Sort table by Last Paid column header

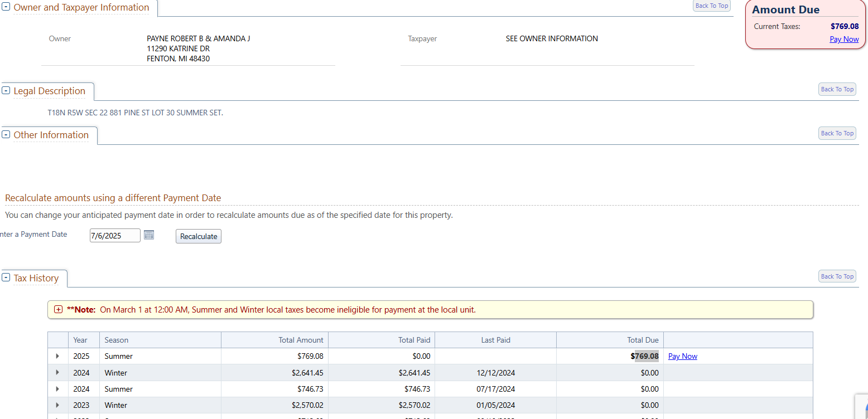coord(495,340)
